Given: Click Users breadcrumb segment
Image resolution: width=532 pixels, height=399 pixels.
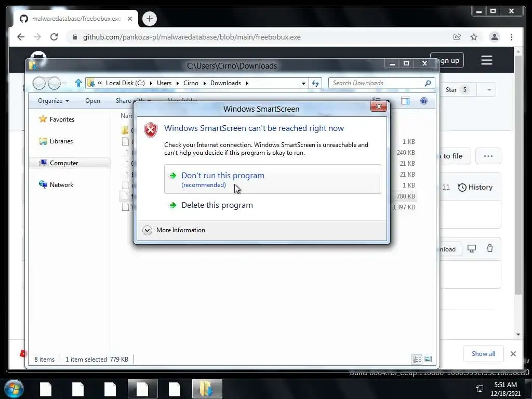Looking at the screenshot, I should 164,83.
